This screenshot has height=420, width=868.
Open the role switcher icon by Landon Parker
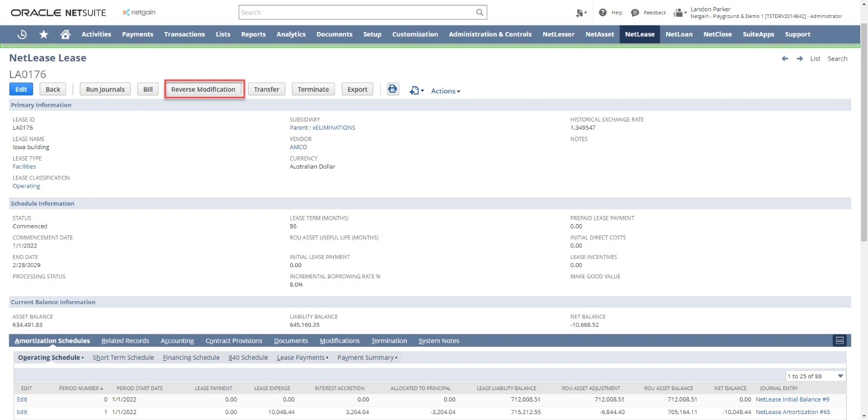point(680,12)
